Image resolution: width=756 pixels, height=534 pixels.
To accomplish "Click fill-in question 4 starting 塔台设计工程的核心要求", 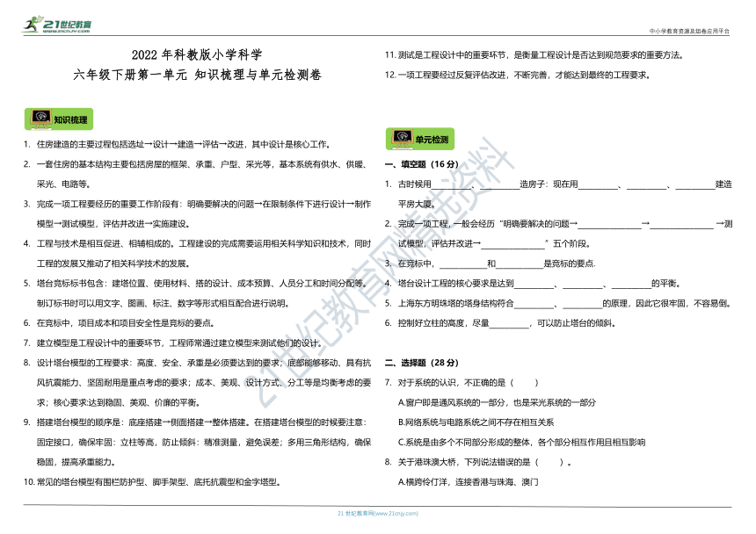I will [x=533, y=284].
